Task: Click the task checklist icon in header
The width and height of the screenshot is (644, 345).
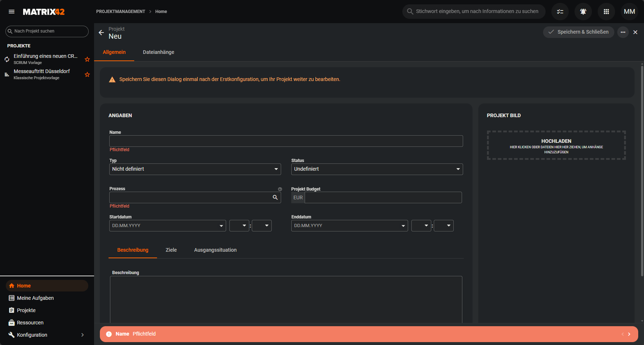Action: [560, 12]
